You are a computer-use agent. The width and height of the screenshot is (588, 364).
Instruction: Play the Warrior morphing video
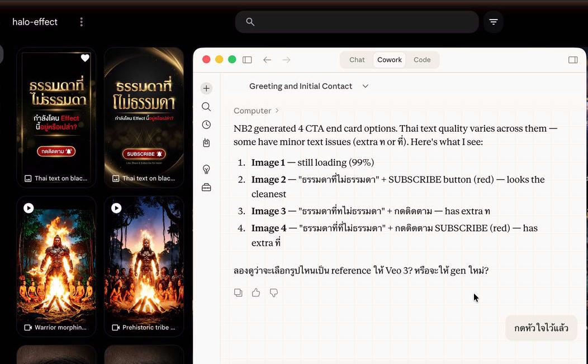tap(29, 208)
